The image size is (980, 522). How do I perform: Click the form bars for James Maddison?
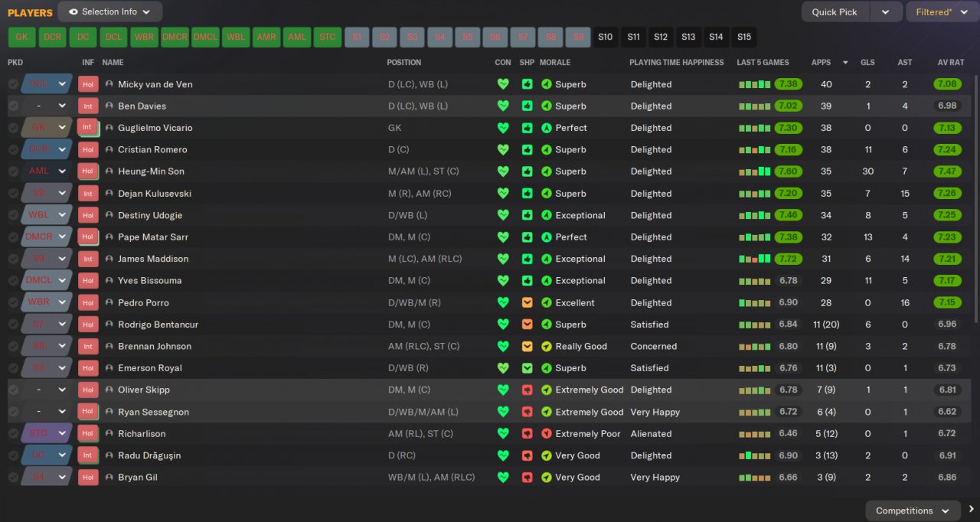click(754, 259)
